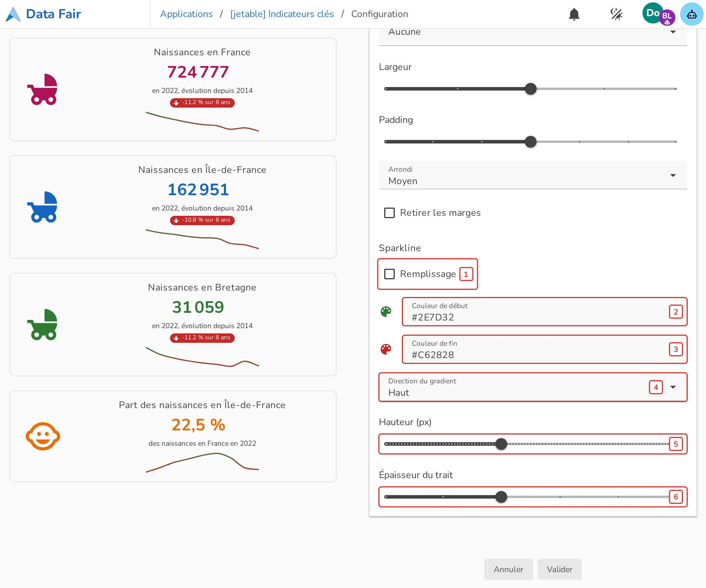Screen dimensions: 706x588
Task: Click the -10.8 % sur 8 ans badge
Action: (202, 220)
